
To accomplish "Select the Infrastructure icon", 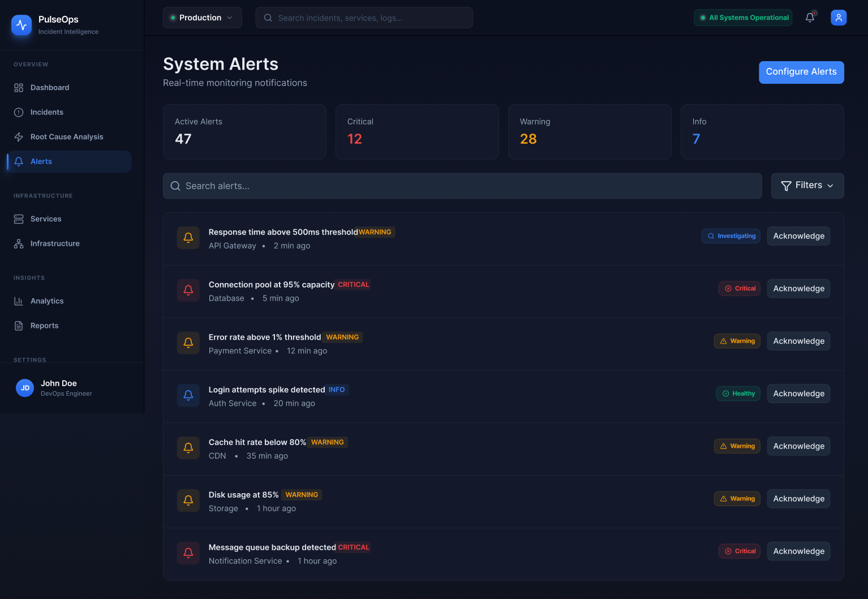I will coord(19,243).
